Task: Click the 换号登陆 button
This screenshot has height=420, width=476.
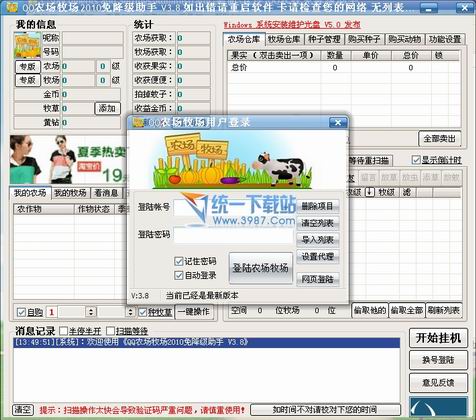Action: pyautogui.click(x=438, y=360)
